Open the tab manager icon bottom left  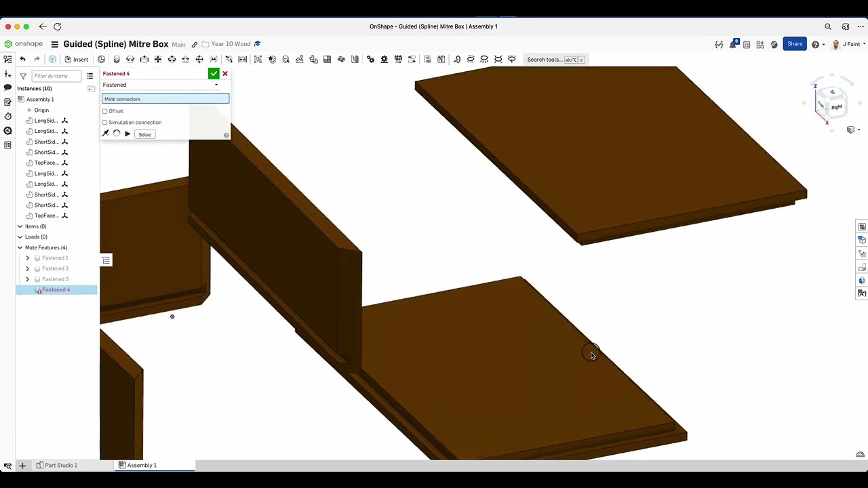(7, 466)
